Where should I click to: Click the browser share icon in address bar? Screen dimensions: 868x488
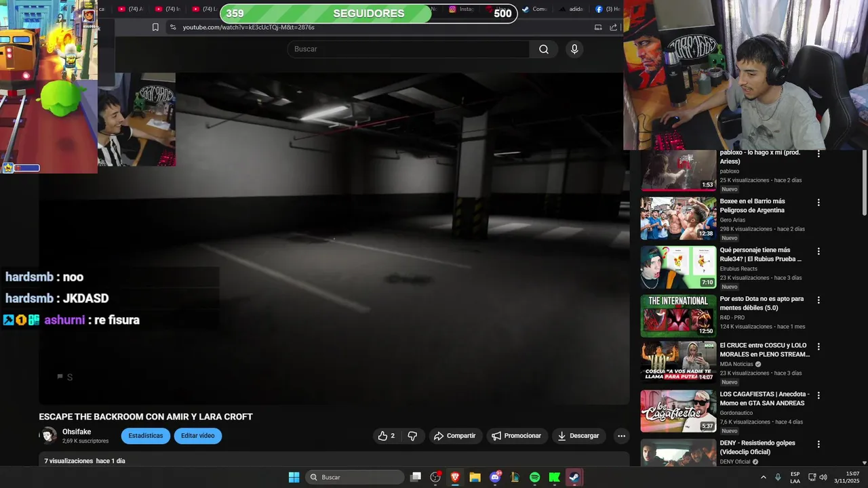614,27
